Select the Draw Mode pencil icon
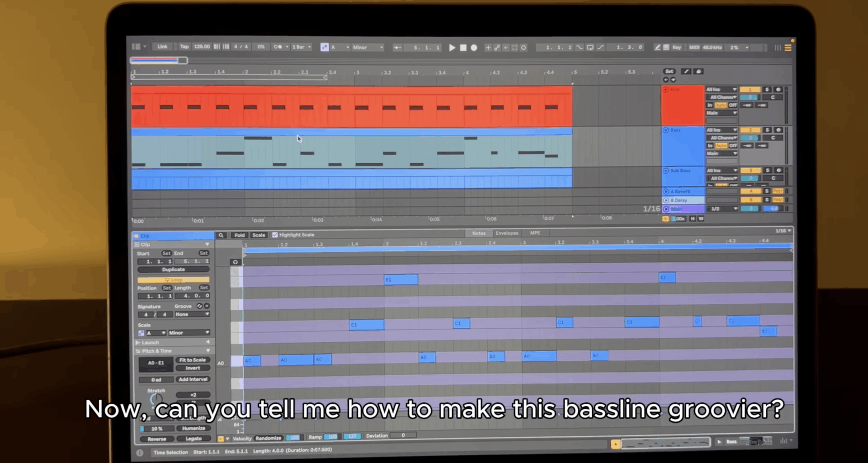This screenshot has height=463, width=868. pos(657,47)
